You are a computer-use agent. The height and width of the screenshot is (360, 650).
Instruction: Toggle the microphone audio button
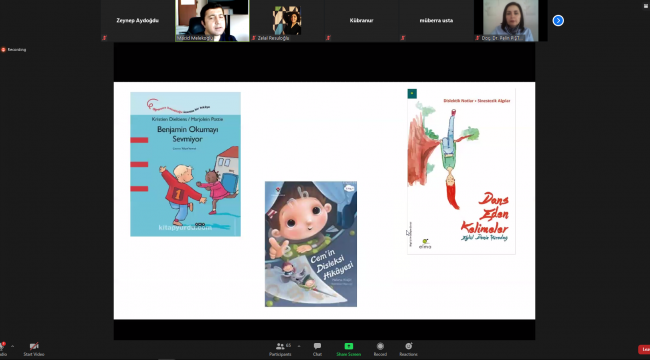(2, 349)
